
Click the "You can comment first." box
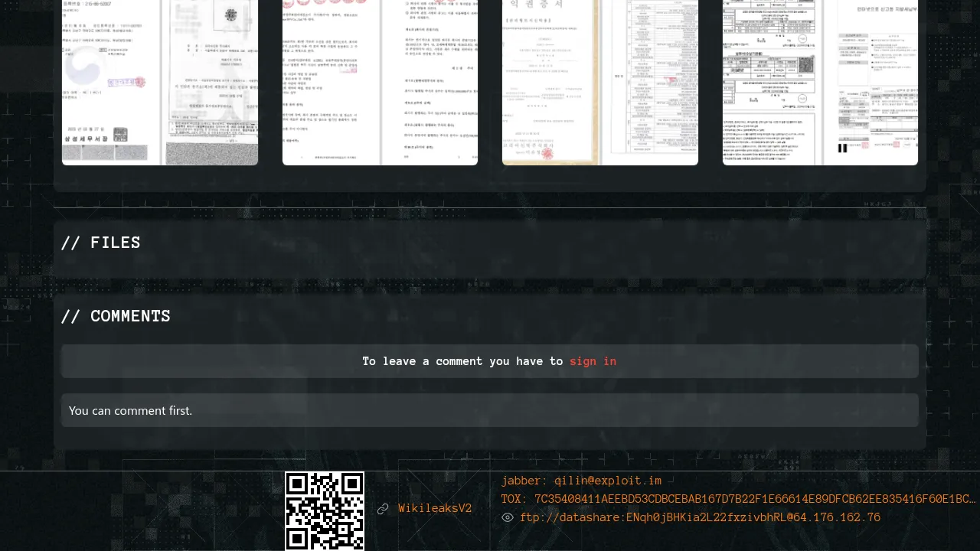click(x=489, y=411)
